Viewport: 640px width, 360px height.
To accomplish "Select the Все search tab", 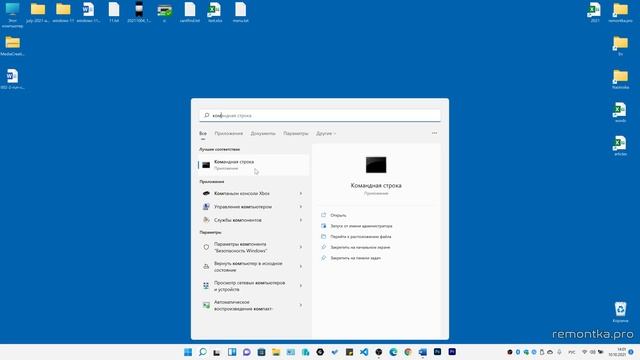I will (x=203, y=133).
